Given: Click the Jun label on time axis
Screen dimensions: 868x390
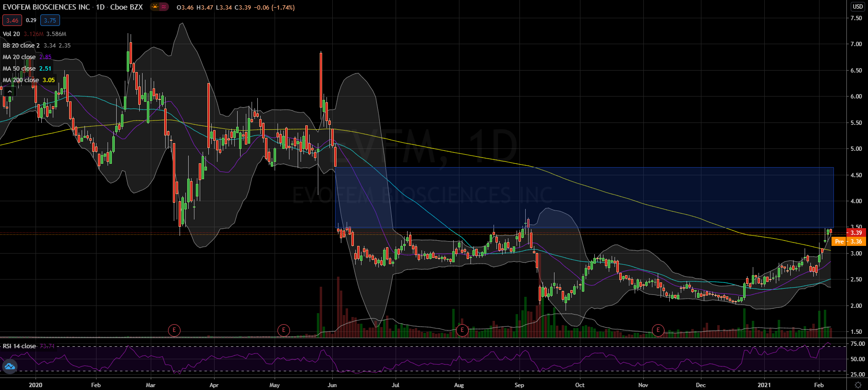Looking at the screenshot, I should (x=332, y=385).
